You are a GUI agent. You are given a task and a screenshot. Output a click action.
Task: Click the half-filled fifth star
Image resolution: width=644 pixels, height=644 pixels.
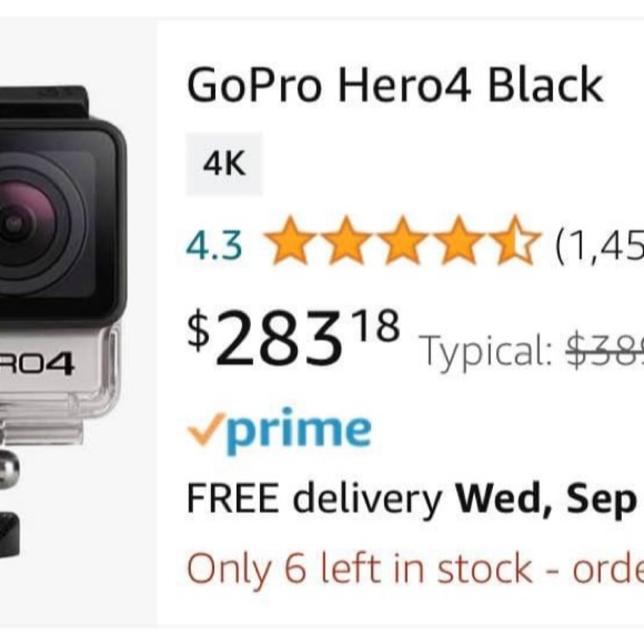point(515,243)
